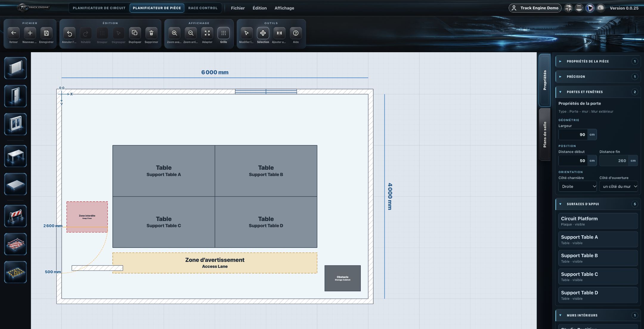
Task: Open the Côté d'ouverture dropdown
Action: (x=619, y=186)
